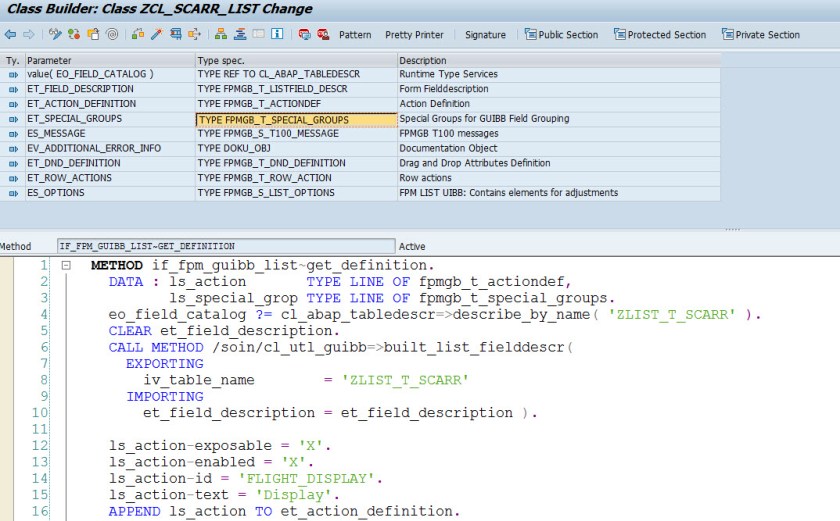Click the Check syntax icon
The width and height of the screenshot is (840, 521).
point(139,34)
